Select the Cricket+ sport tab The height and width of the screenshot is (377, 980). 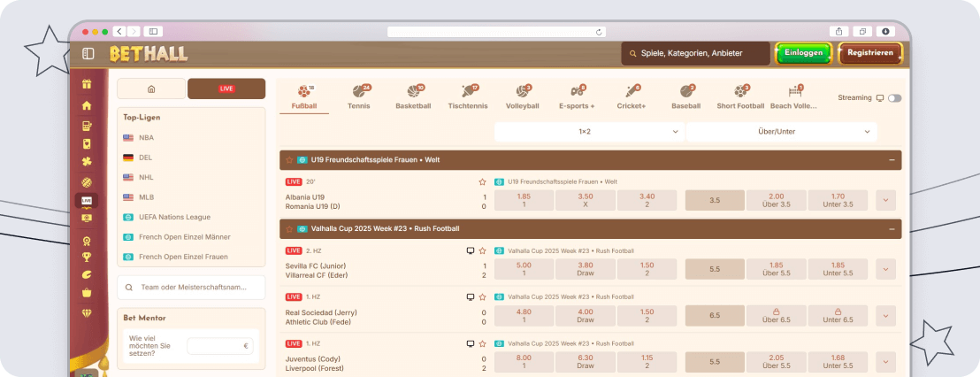[632, 97]
